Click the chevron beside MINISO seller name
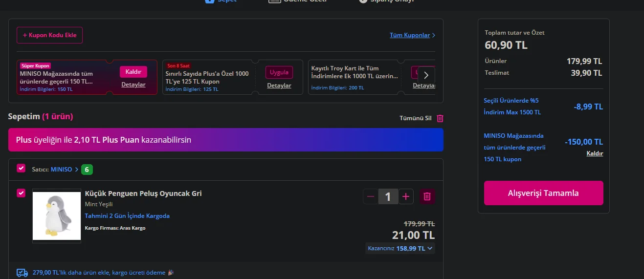 (x=77, y=170)
